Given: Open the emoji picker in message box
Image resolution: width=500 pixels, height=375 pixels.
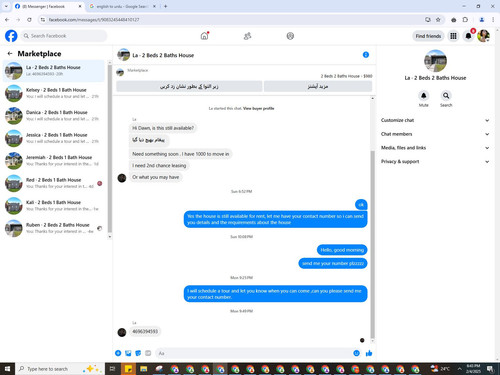Looking at the screenshot, I should [x=356, y=353].
